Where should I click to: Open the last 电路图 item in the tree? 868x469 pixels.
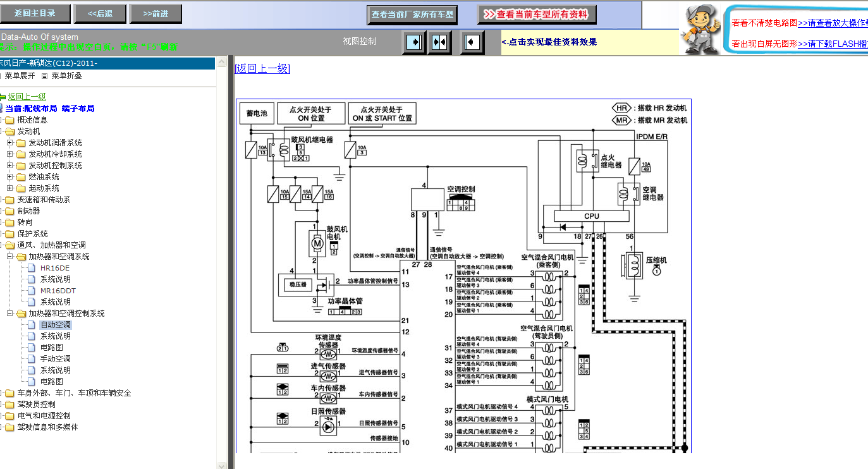coord(52,382)
